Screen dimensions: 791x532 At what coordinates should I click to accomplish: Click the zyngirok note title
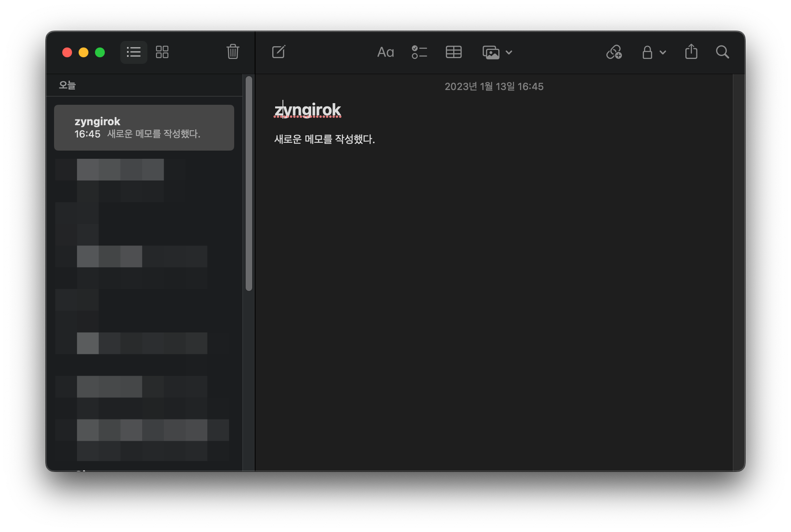307,110
